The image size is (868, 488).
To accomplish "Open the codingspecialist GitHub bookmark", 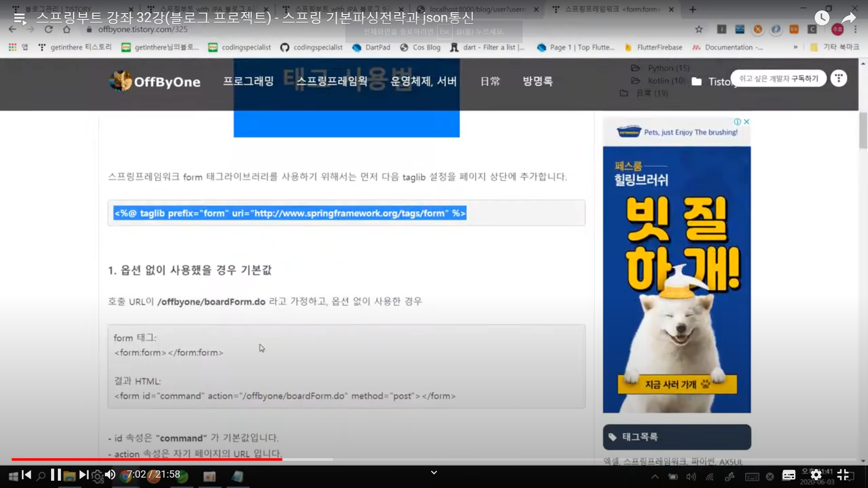I will click(x=311, y=47).
